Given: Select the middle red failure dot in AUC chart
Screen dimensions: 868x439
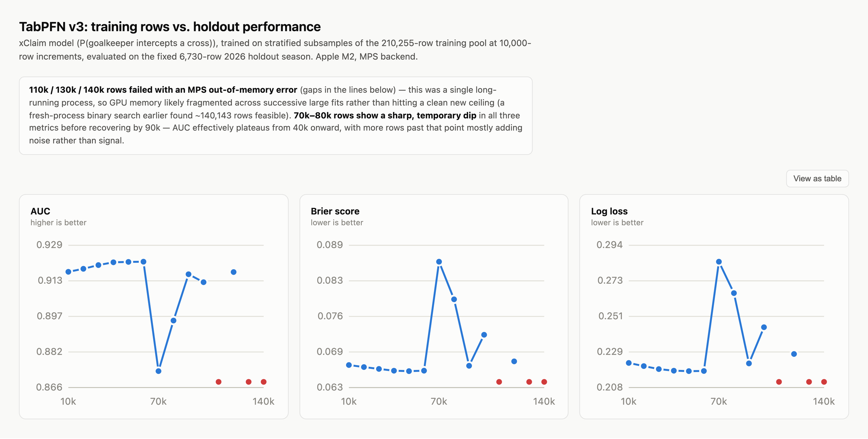Looking at the screenshot, I should (x=249, y=382).
